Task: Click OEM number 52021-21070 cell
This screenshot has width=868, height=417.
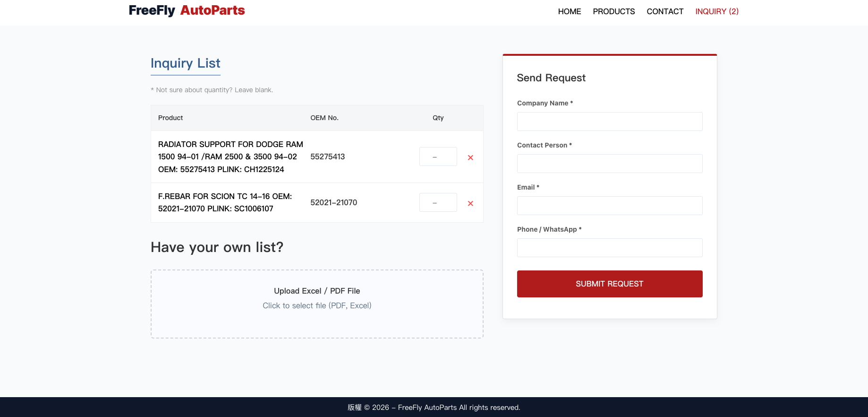Action: coord(333,202)
